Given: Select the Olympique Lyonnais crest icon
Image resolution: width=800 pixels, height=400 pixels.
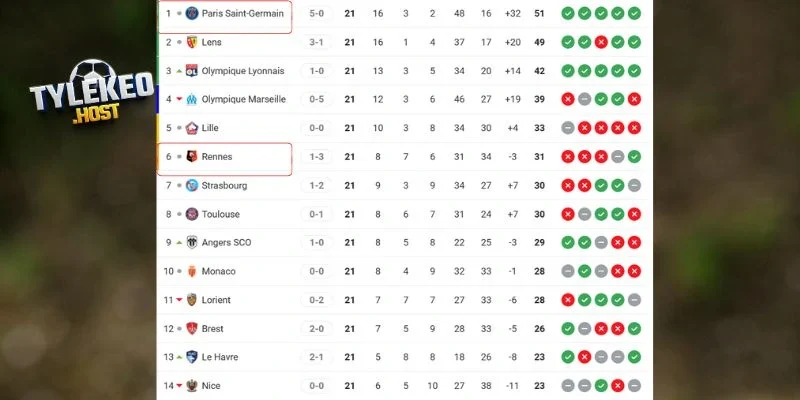Looking at the screenshot, I should [x=192, y=71].
